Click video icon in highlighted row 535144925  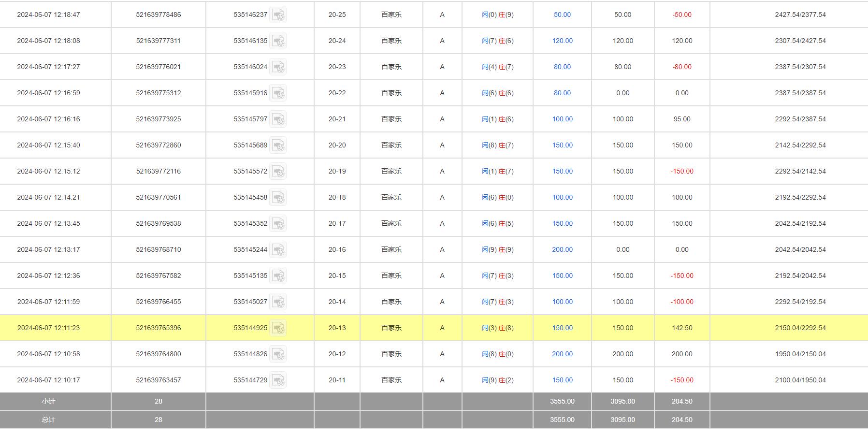[x=278, y=328]
